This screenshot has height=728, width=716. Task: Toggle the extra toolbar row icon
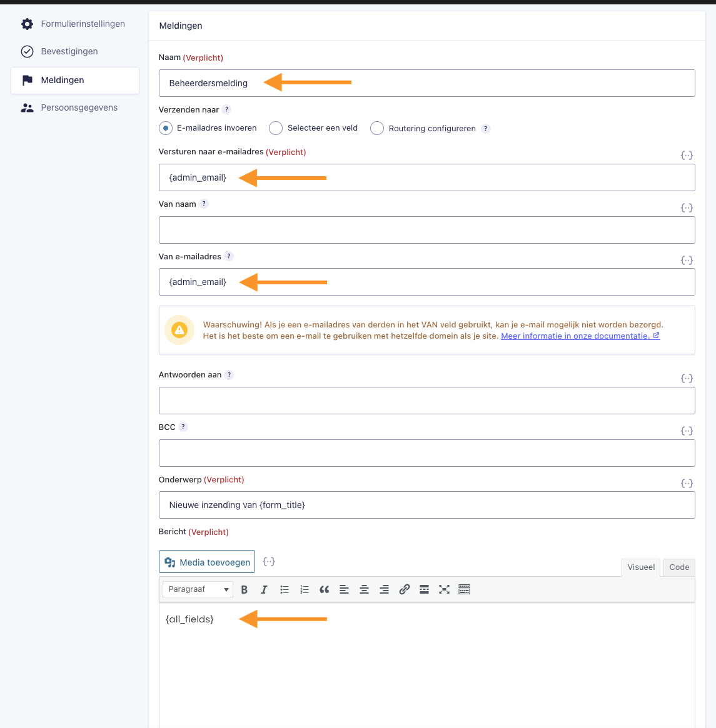[x=464, y=589]
